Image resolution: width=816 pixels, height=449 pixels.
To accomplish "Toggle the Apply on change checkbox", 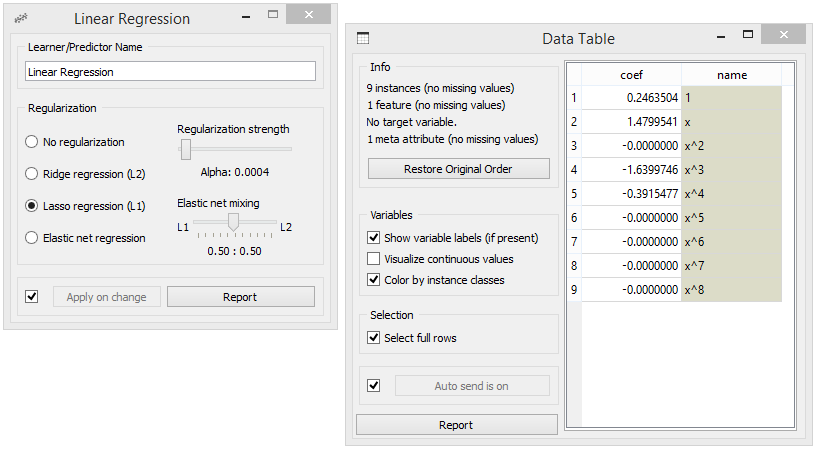I will pyautogui.click(x=32, y=297).
